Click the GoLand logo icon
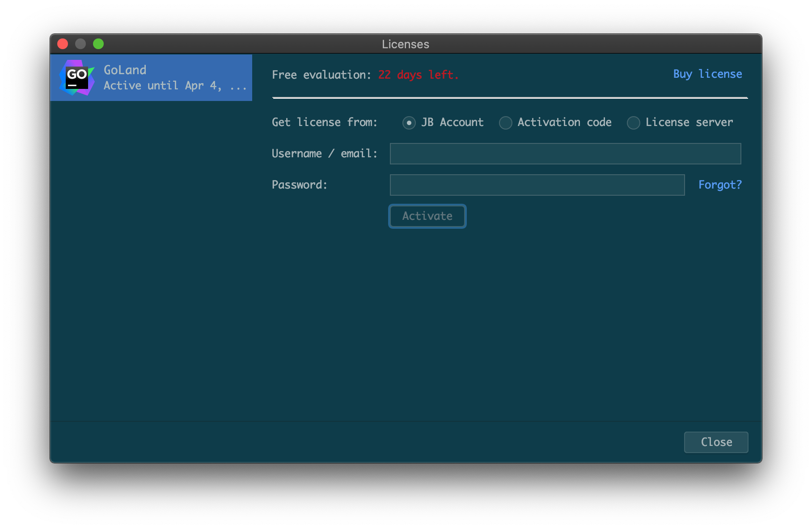Image resolution: width=812 pixels, height=529 pixels. (x=77, y=78)
